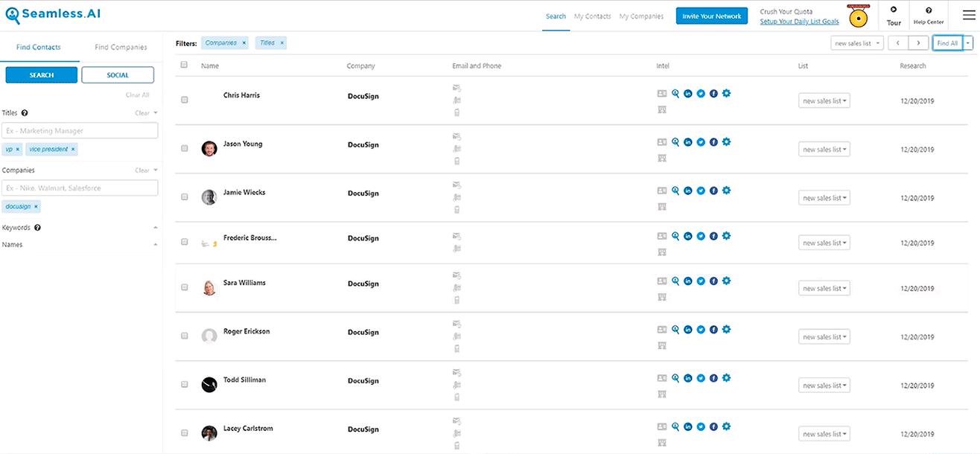Click the contact card icon for Chris Harris
The width and height of the screenshot is (980, 454).
tap(662, 94)
